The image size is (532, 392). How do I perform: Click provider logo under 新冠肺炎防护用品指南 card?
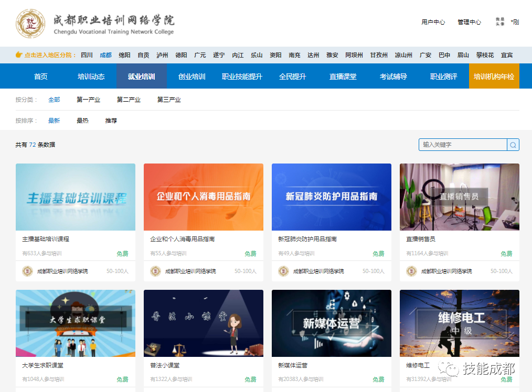click(x=283, y=271)
